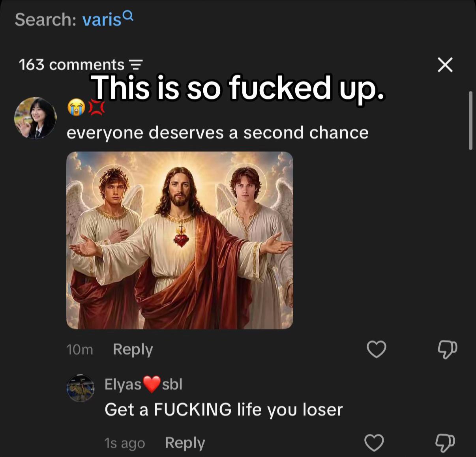The width and height of the screenshot is (476, 457).
Task: Click the comments panel scrollbar
Action: 470,120
